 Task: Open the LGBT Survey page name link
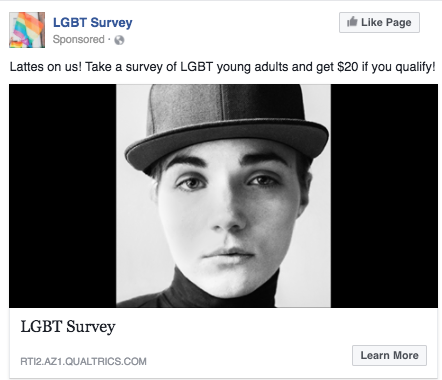coord(93,23)
